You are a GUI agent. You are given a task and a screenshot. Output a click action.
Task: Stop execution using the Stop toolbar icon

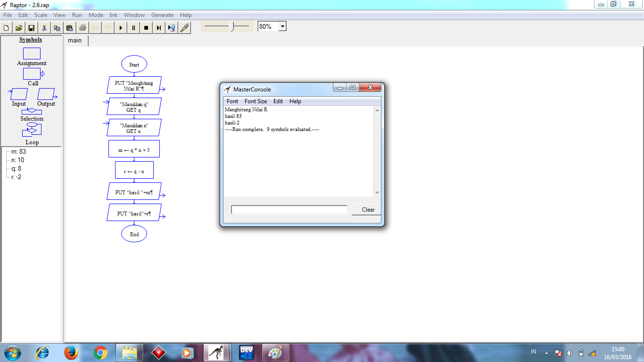146,27
